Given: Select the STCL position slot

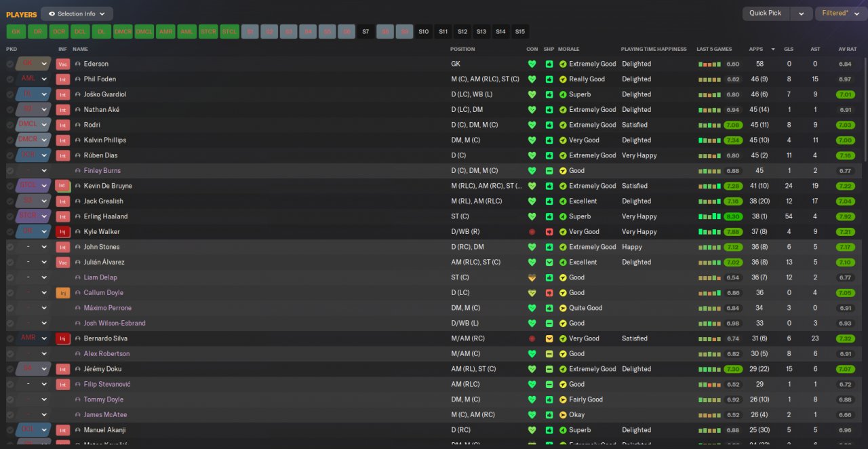Looking at the screenshot, I should coord(229,31).
